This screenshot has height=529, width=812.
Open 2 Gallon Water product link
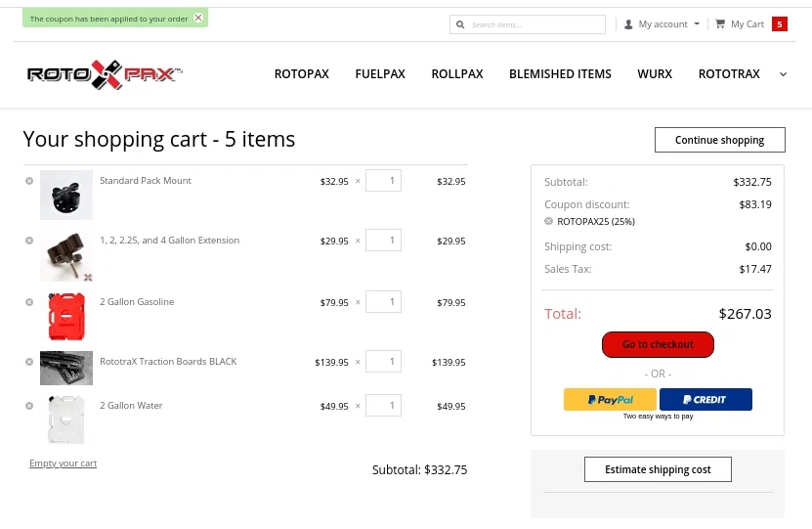131,405
